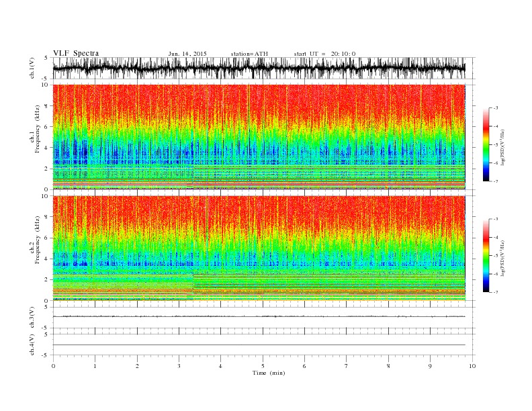Click the time axis tick label 1
The height and width of the screenshot is (411, 532).
(95, 366)
